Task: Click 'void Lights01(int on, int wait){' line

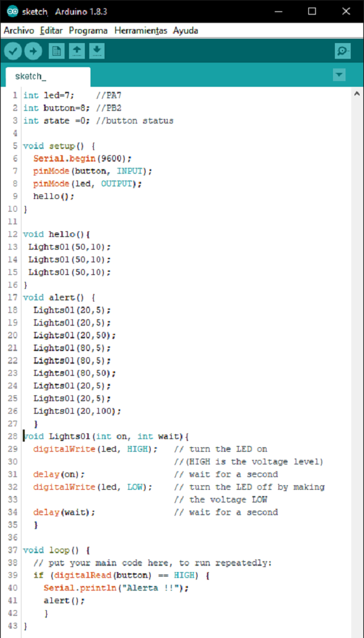Action: (x=106, y=437)
